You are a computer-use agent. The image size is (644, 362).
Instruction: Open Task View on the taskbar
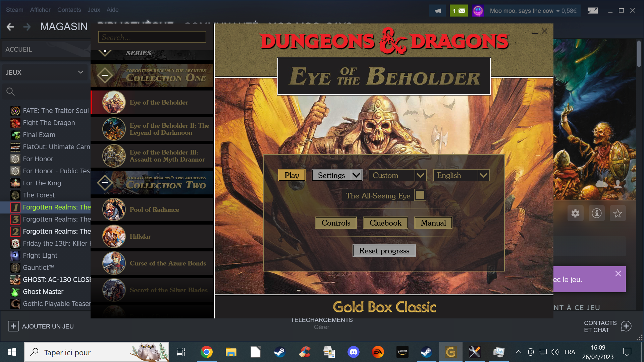coord(181,352)
